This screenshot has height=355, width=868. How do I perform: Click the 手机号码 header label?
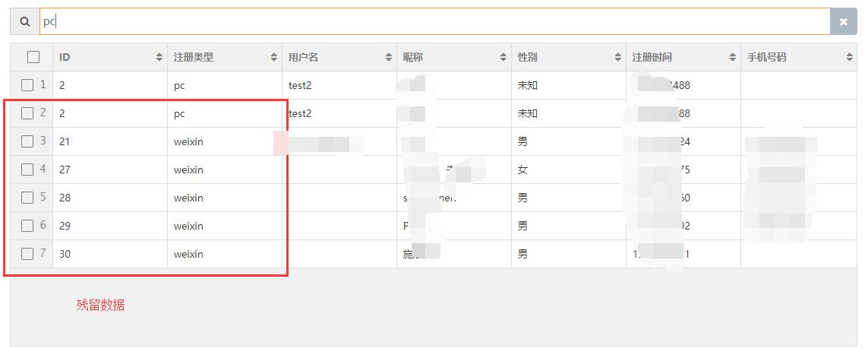[x=767, y=57]
